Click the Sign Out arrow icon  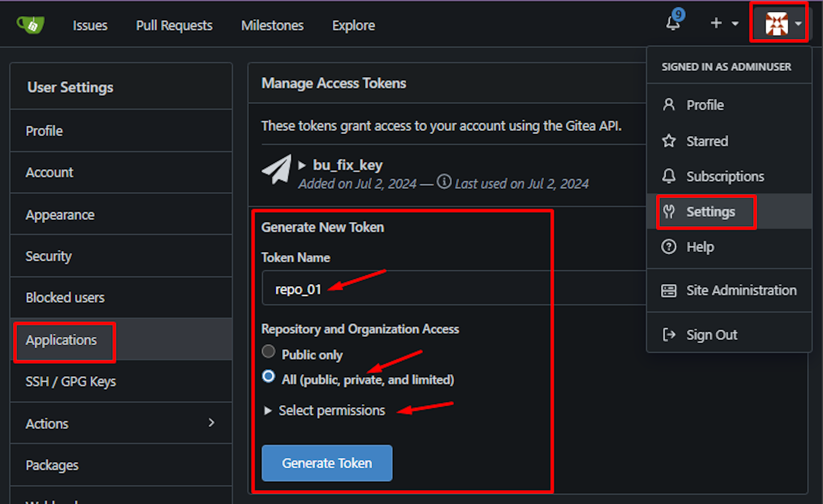(669, 335)
